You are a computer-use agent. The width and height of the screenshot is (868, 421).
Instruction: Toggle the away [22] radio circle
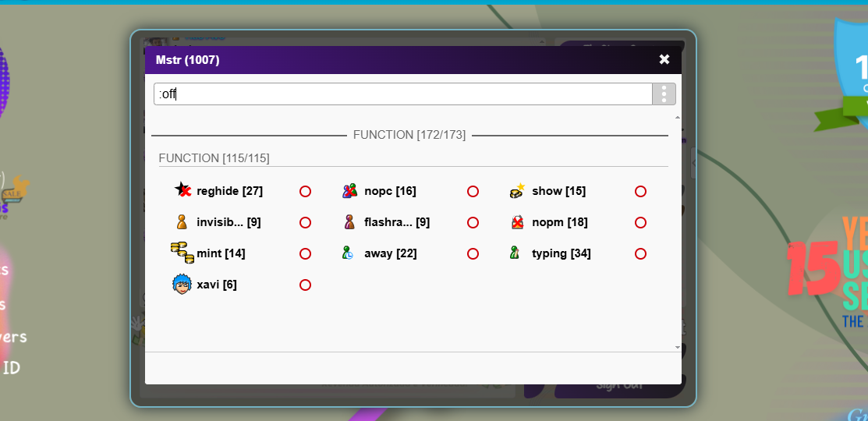(x=473, y=254)
